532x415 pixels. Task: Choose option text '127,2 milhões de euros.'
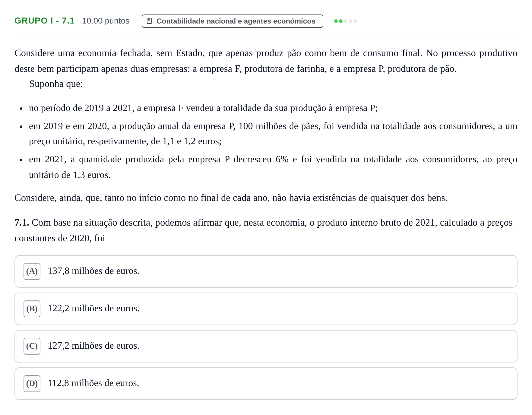click(94, 346)
